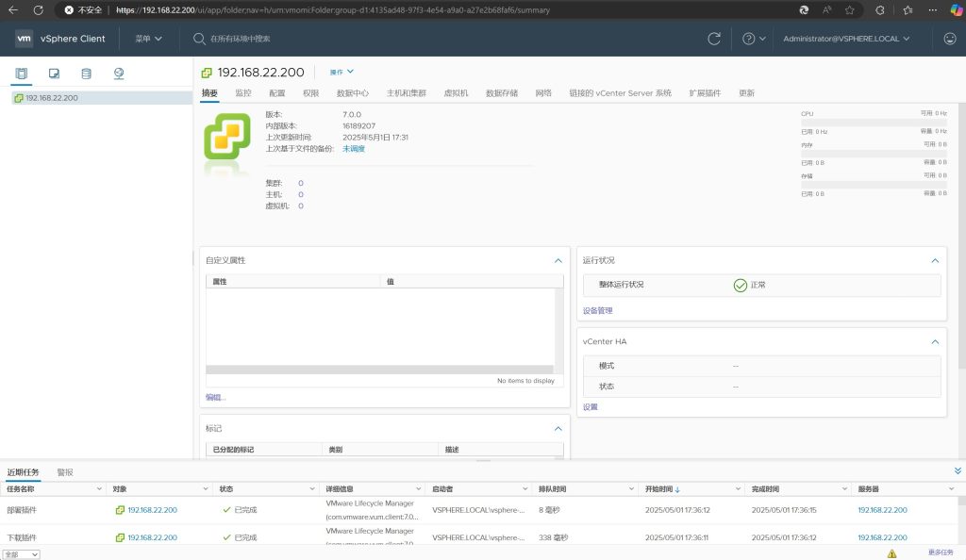Open Storage inventory view icon

click(x=86, y=74)
